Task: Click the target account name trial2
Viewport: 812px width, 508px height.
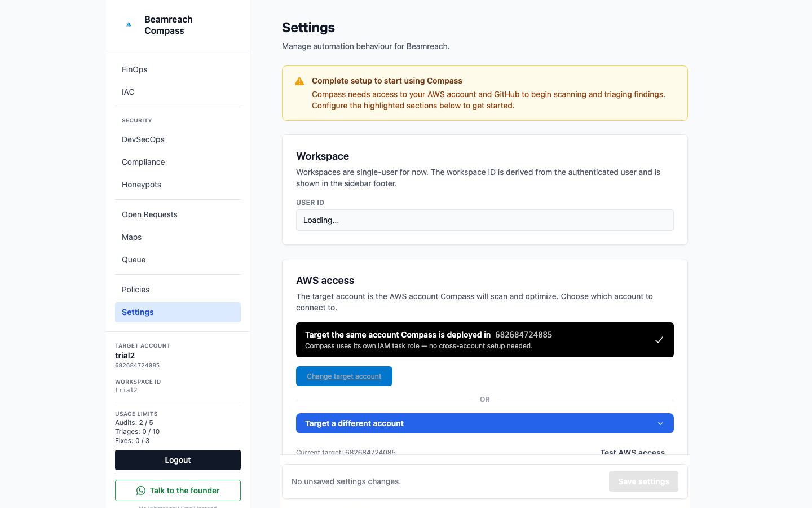Action: (x=125, y=356)
